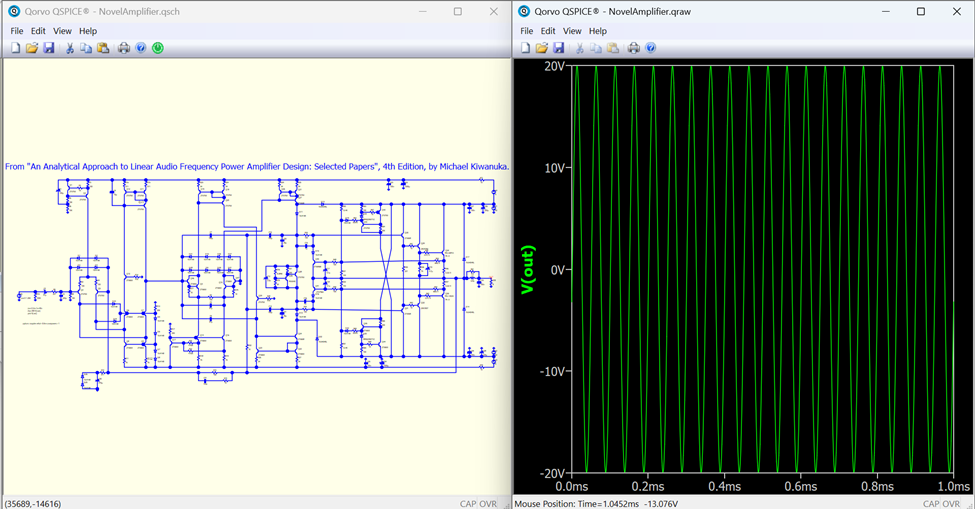Open a file from schematic window toolbar

(x=32, y=48)
